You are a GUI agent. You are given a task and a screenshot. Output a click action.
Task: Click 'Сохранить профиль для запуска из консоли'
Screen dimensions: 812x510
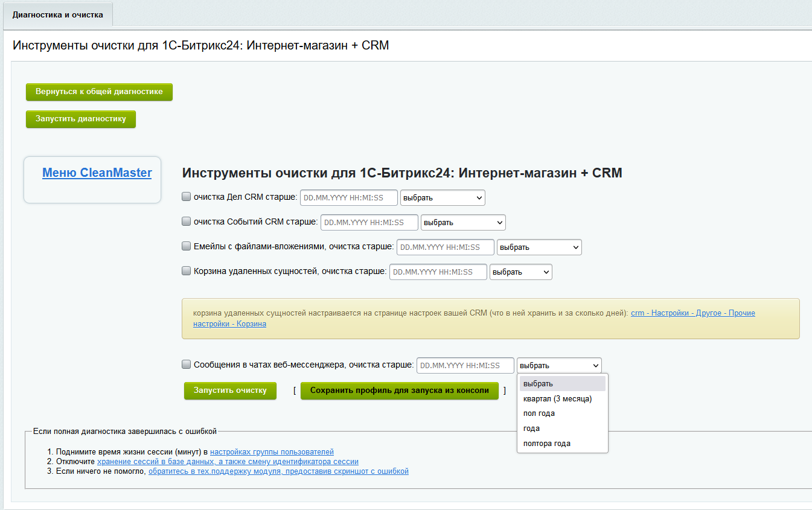click(x=400, y=390)
